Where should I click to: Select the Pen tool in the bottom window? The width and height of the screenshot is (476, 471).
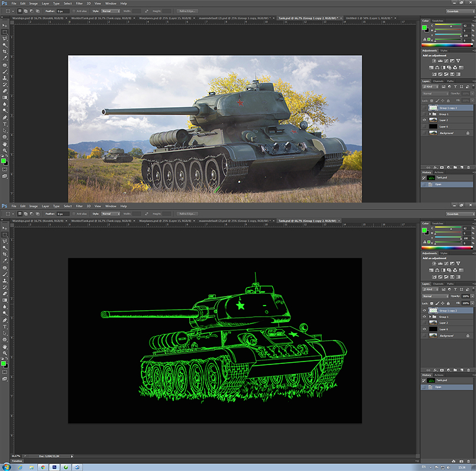coord(5,320)
